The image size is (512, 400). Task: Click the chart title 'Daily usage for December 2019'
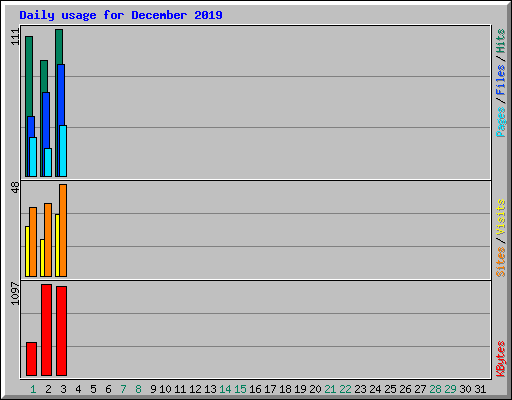(121, 15)
